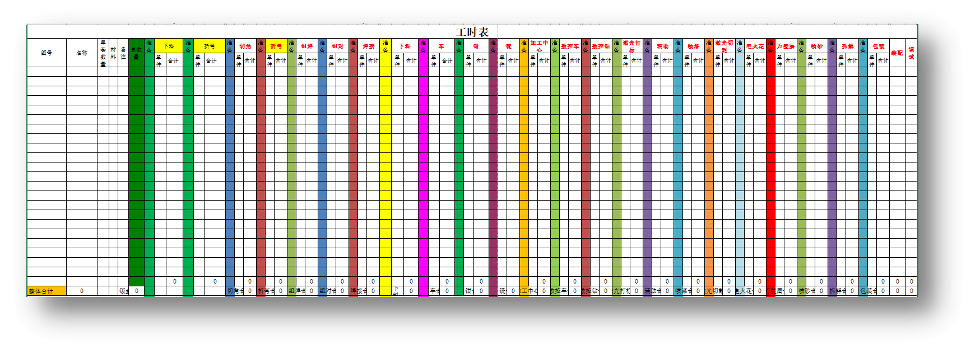Click the 工时表 title cell

pyautogui.click(x=472, y=32)
